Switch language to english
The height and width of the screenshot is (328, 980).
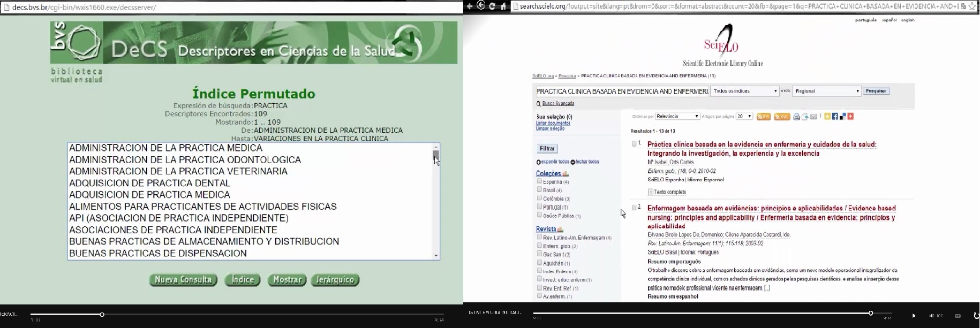[908, 20]
